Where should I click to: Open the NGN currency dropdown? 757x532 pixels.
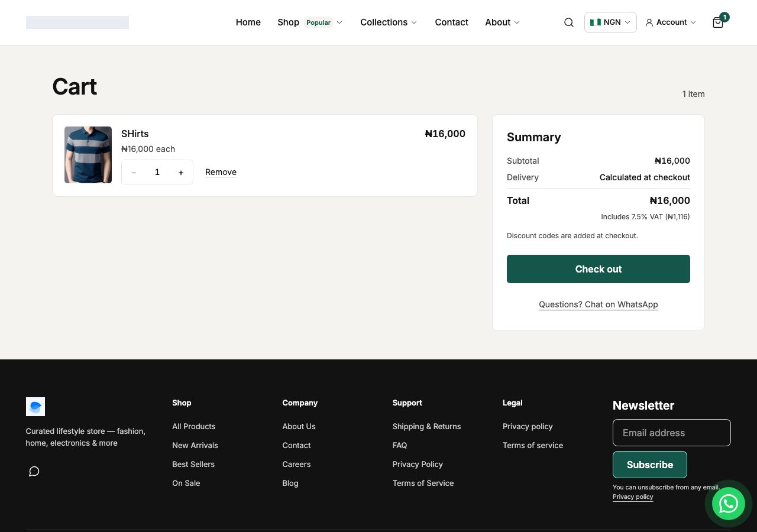click(610, 22)
